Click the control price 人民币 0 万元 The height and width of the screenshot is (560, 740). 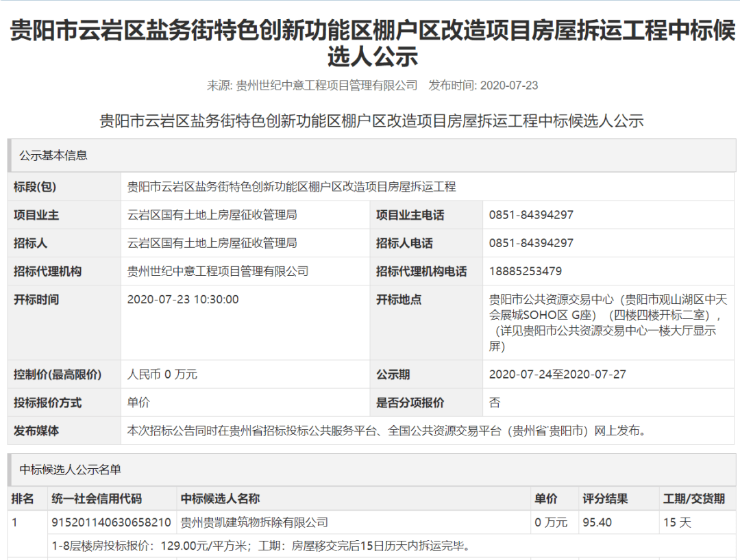162,374
